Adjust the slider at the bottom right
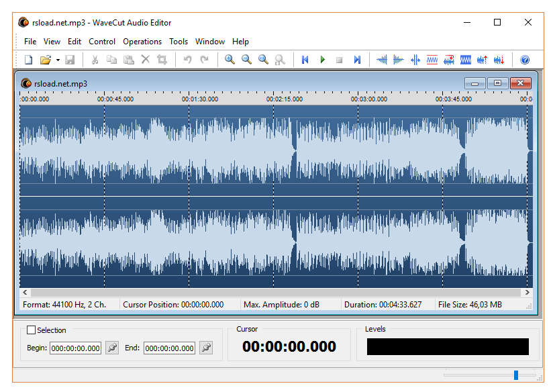This screenshot has height=392, width=553. [x=515, y=375]
